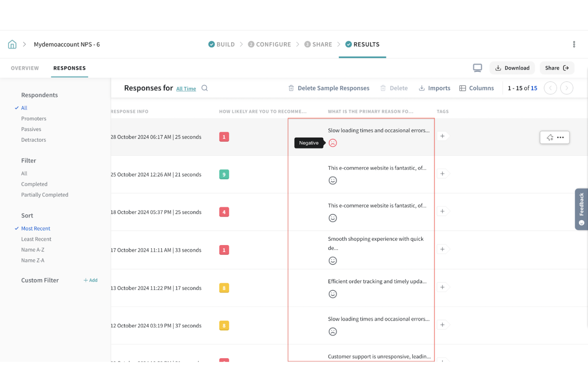Open the three-dot kebab menu top right
This screenshot has width=588, height=392.
(x=574, y=44)
